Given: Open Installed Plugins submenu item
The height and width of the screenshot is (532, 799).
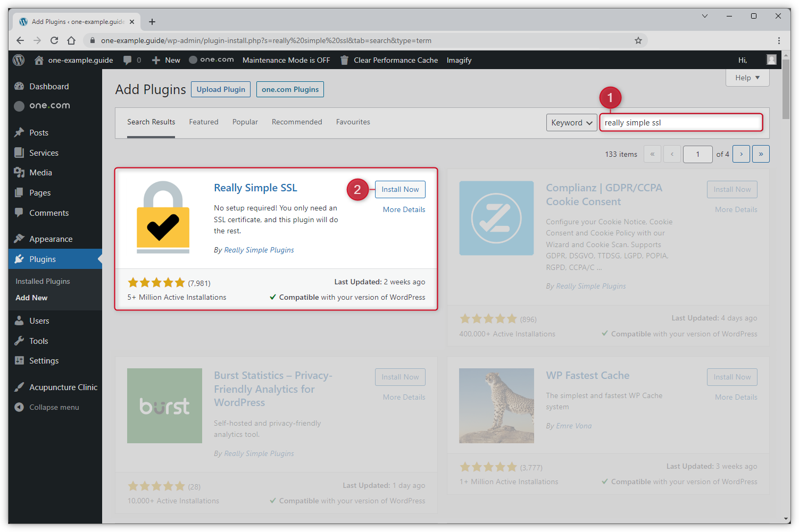Looking at the screenshot, I should 43,281.
